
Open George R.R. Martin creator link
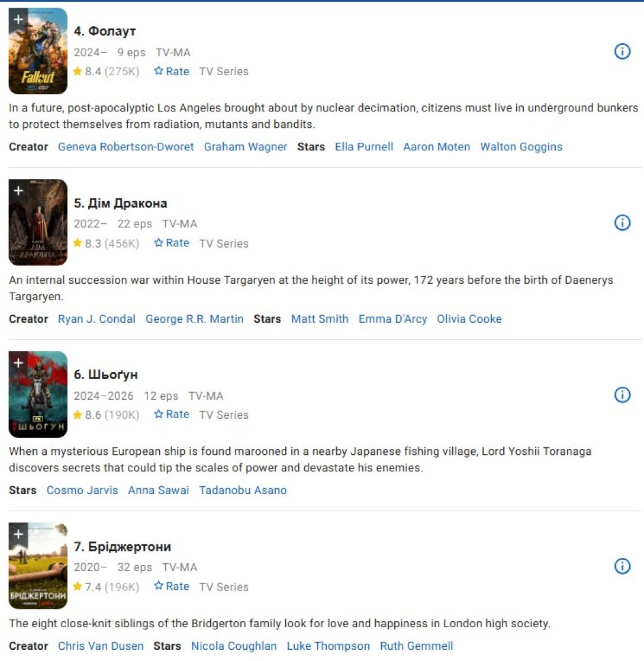pos(194,319)
